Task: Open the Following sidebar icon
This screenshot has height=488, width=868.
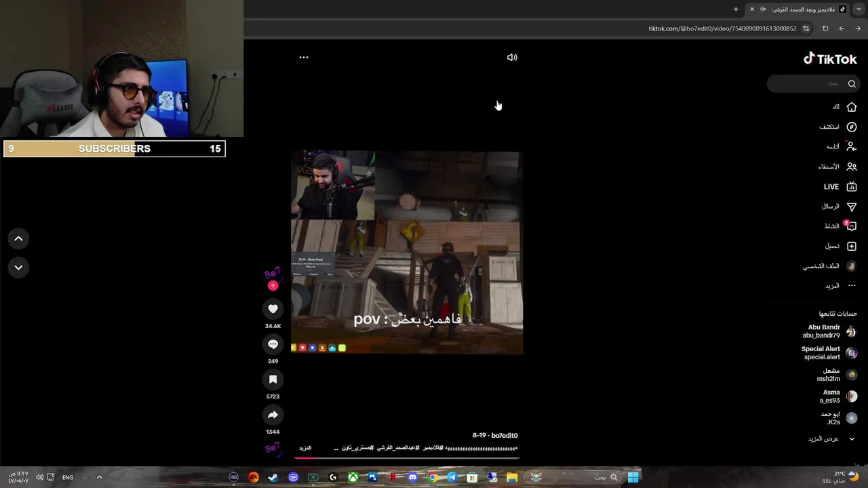Action: (x=852, y=146)
